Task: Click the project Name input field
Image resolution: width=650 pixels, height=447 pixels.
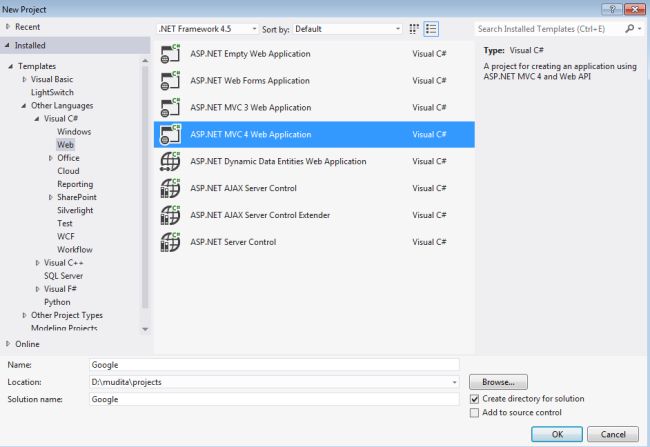Action: coord(274,365)
